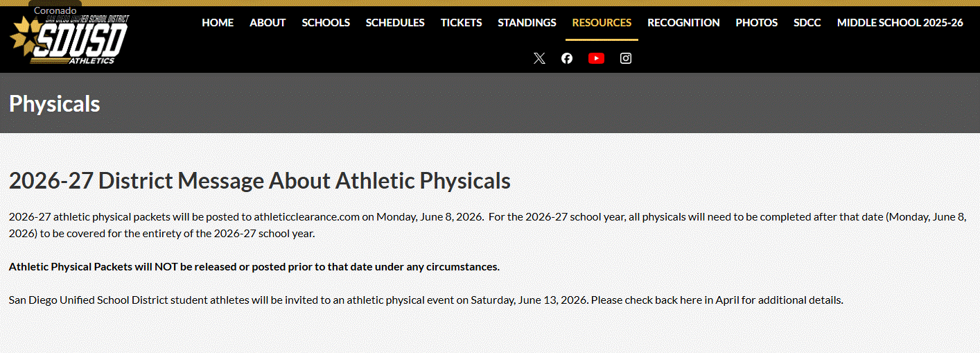Click the SDCC navigation link
980x353 pixels.
807,22
